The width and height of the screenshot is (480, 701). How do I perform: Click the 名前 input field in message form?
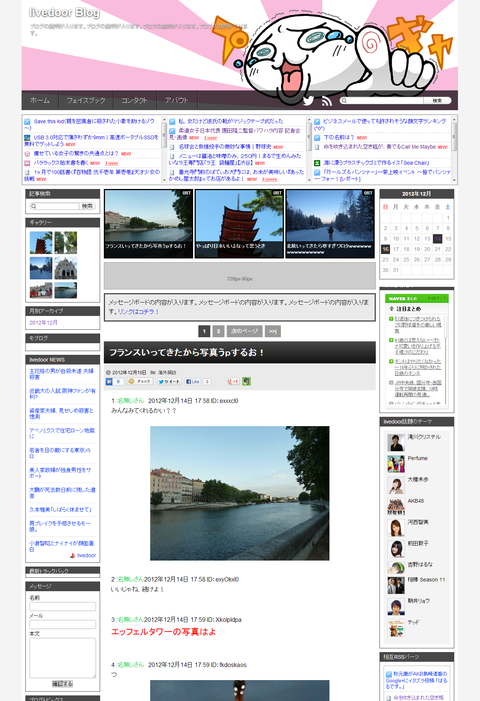point(63,606)
